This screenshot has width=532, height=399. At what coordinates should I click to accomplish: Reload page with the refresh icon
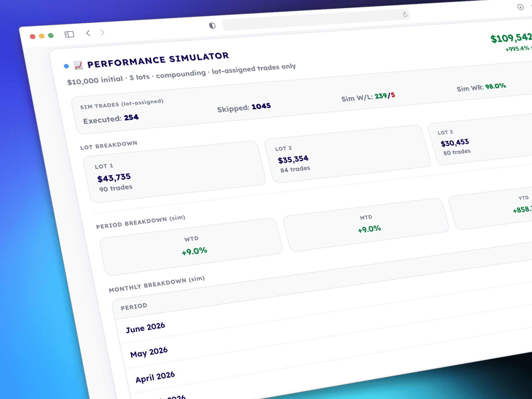coord(405,14)
